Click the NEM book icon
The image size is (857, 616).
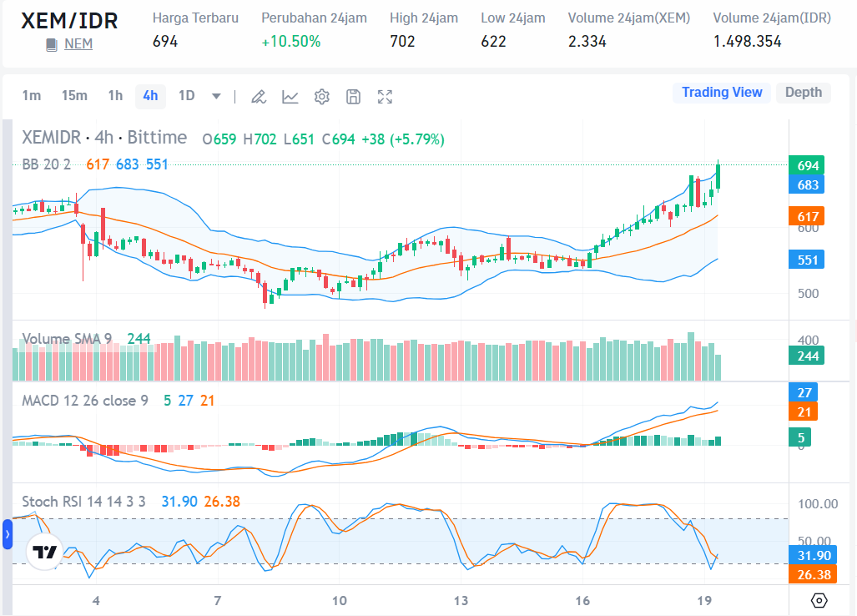pos(52,45)
